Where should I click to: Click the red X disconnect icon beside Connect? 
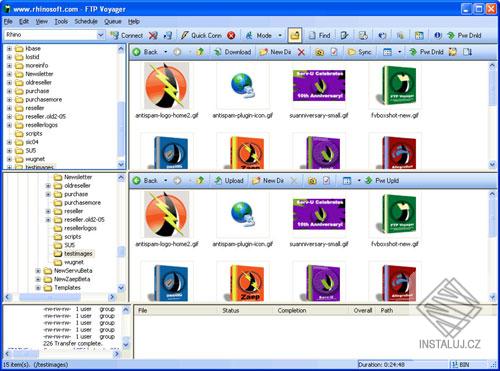click(x=153, y=35)
